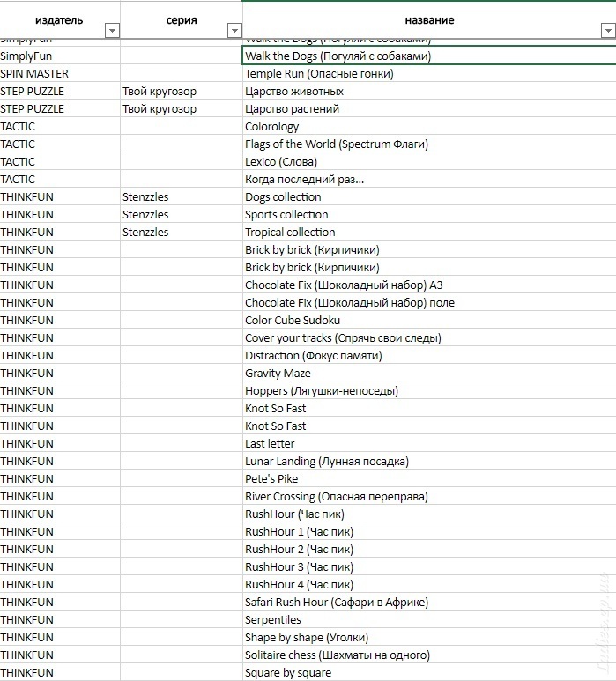Select Stenzzles series cell beside Sports collection
This screenshot has width=616, height=681.
(182, 215)
